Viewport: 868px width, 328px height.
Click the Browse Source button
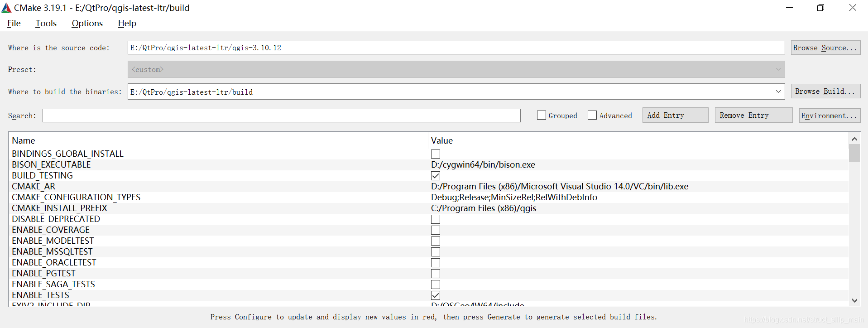(825, 48)
